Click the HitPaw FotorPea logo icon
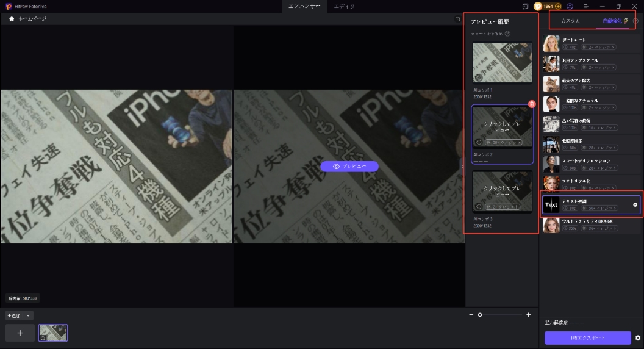Screen dimensions: 644x349 tap(9, 6)
